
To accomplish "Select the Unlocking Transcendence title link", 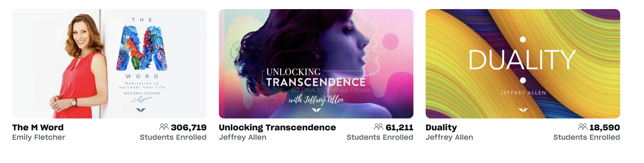I will point(277,127).
